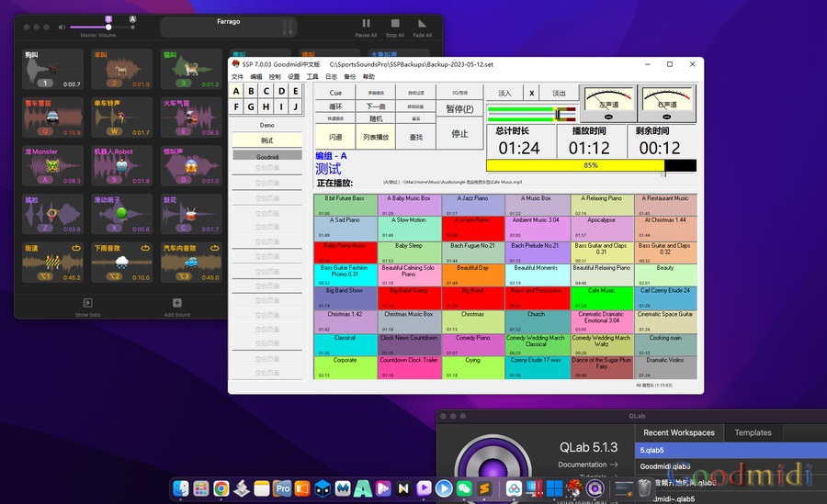Play the sheep tile numbered 2
Screen dimensions: 827x504
click(122, 69)
